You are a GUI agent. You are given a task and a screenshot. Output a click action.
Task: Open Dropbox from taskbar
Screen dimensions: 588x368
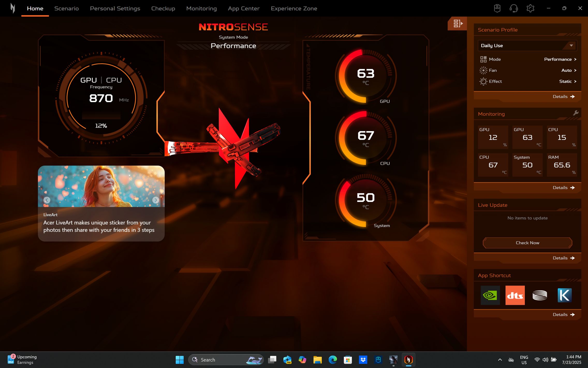pyautogui.click(x=363, y=360)
